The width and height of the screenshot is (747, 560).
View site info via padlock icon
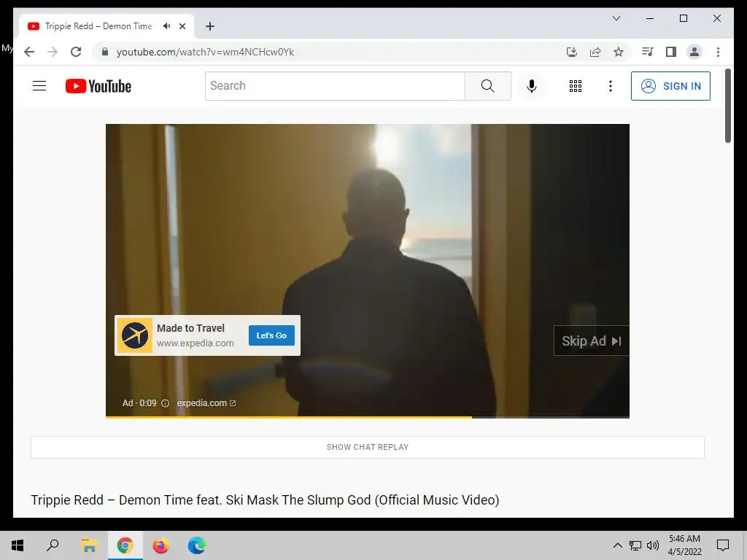tap(105, 52)
